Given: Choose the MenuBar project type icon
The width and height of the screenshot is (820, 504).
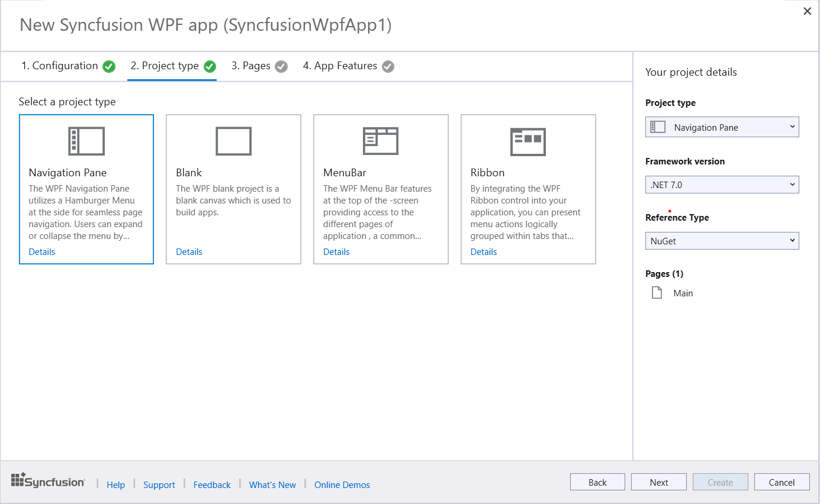Looking at the screenshot, I should point(380,141).
